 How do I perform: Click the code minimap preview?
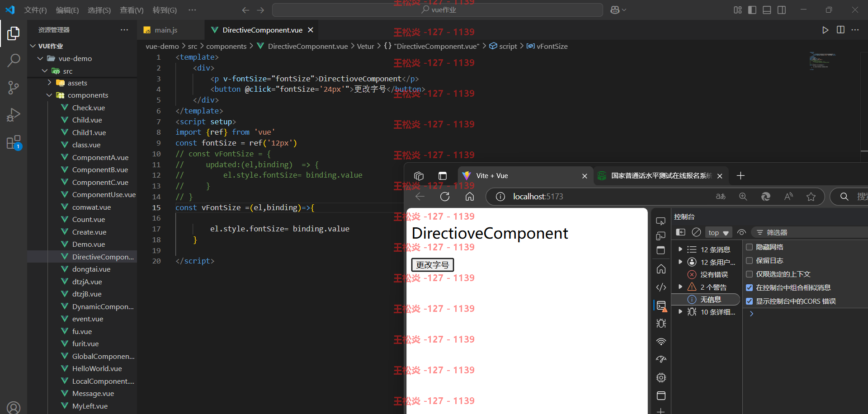(x=822, y=61)
